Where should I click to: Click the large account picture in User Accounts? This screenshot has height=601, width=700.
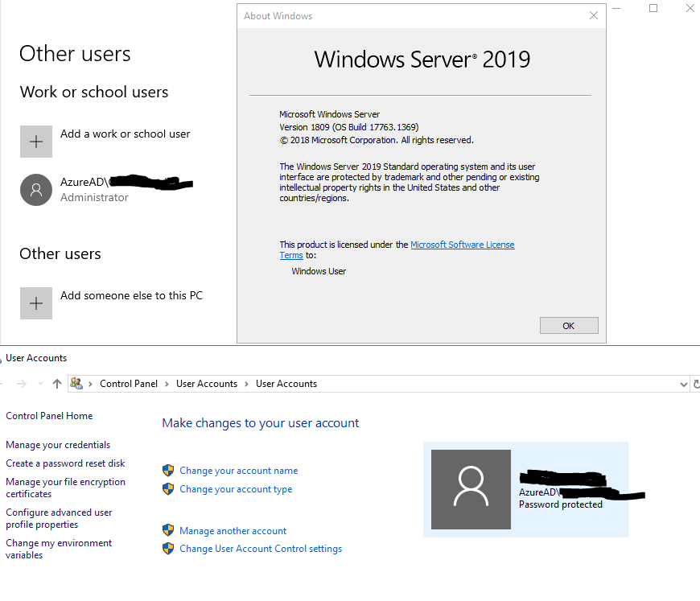point(471,489)
